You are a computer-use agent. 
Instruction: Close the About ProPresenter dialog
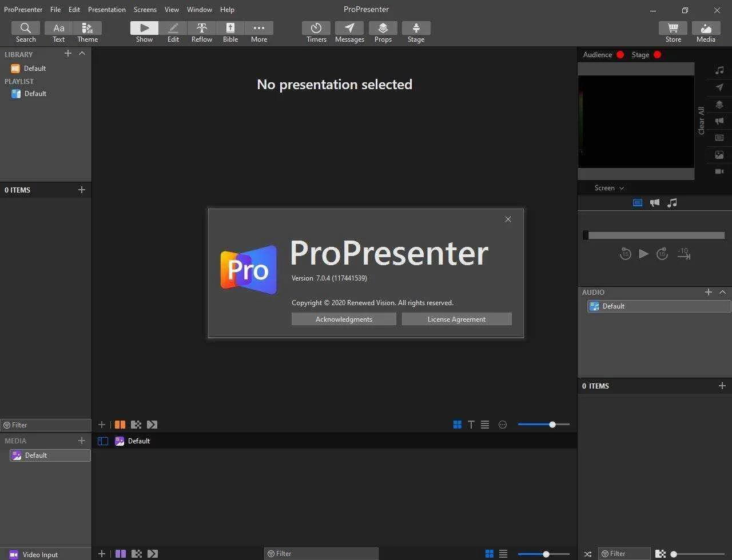click(x=508, y=219)
